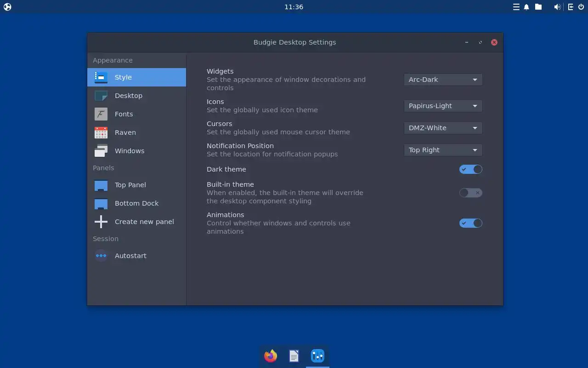Open the Autostart settings page

pos(136,256)
